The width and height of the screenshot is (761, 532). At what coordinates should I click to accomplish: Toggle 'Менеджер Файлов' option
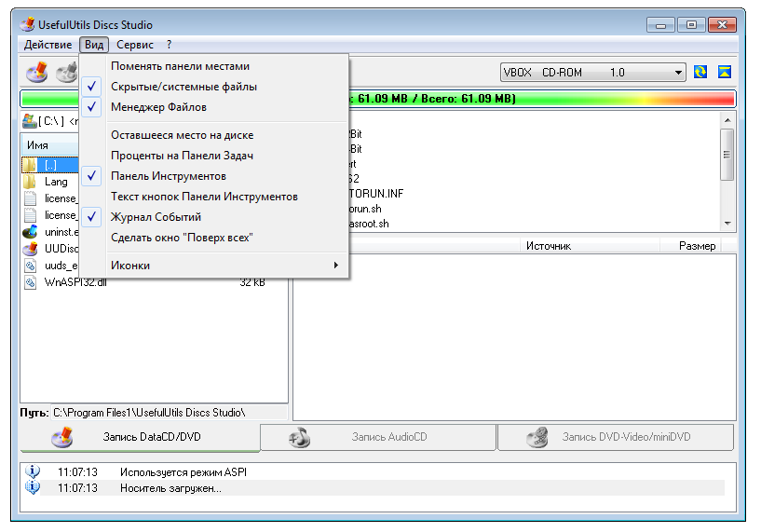(x=213, y=107)
